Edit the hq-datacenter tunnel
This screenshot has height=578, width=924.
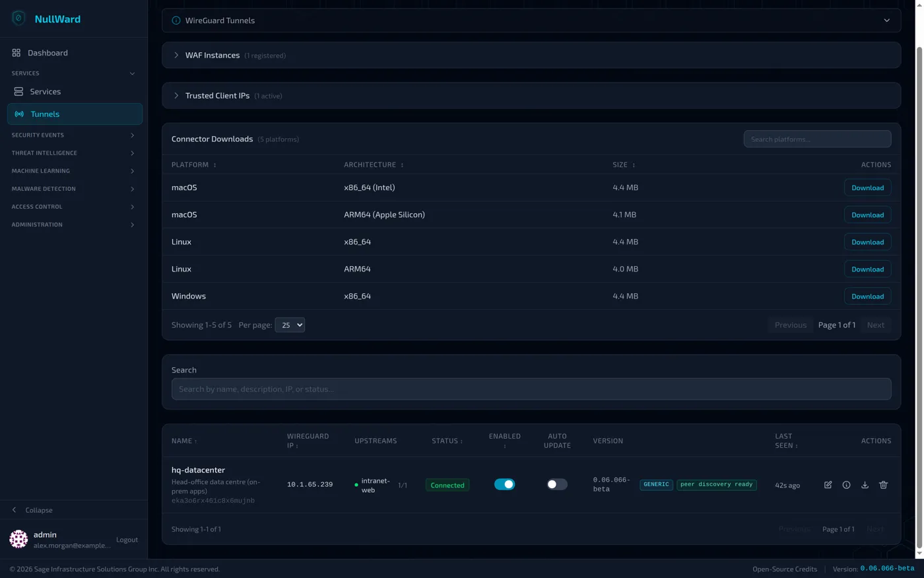pyautogui.click(x=828, y=485)
